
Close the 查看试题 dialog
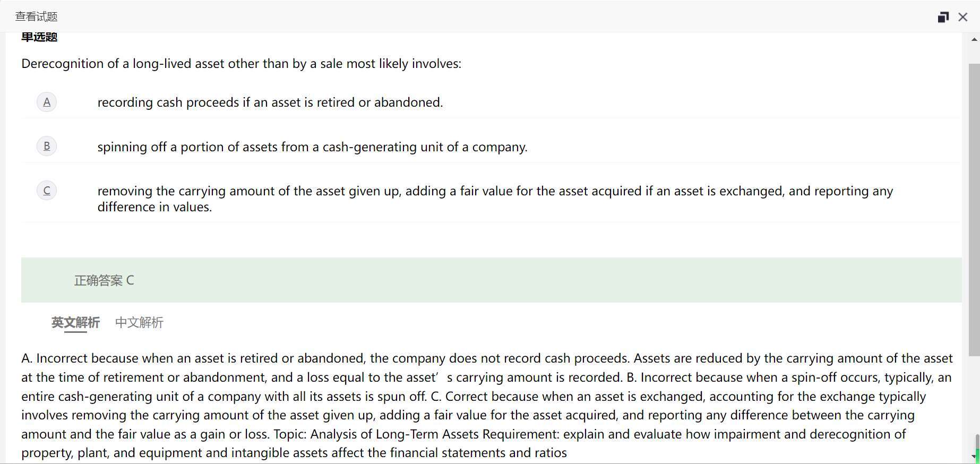[962, 17]
